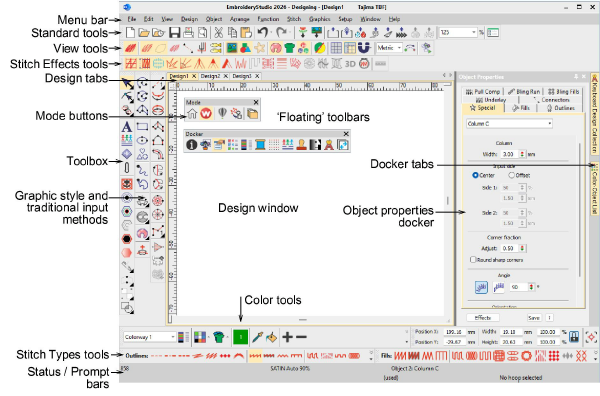Click the colorway stripes swatch beside Colorway 1
Screen dimensions: 600x396
tap(184, 337)
